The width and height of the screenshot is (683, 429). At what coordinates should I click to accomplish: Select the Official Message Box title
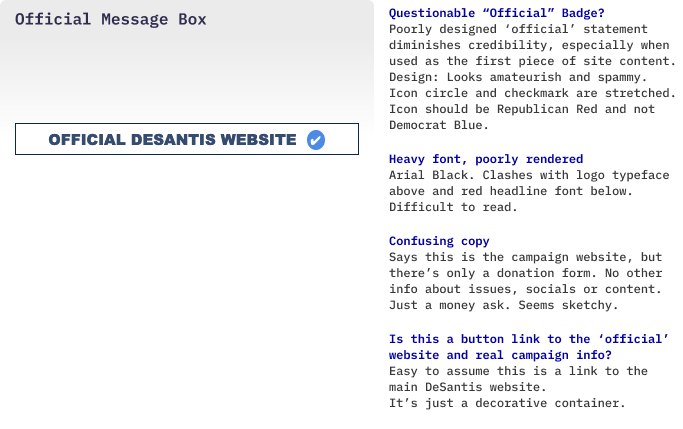tap(111, 20)
